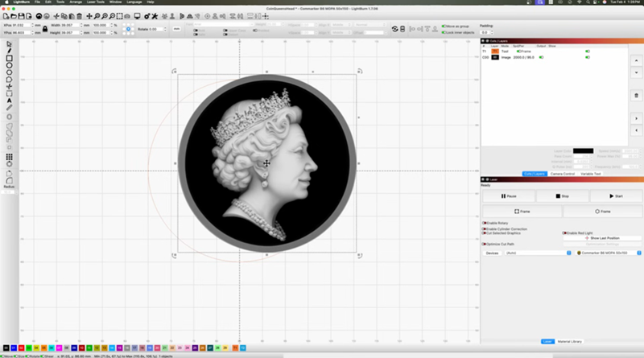Select the Create Text tool
Image resolution: width=644 pixels, height=358 pixels.
9,101
